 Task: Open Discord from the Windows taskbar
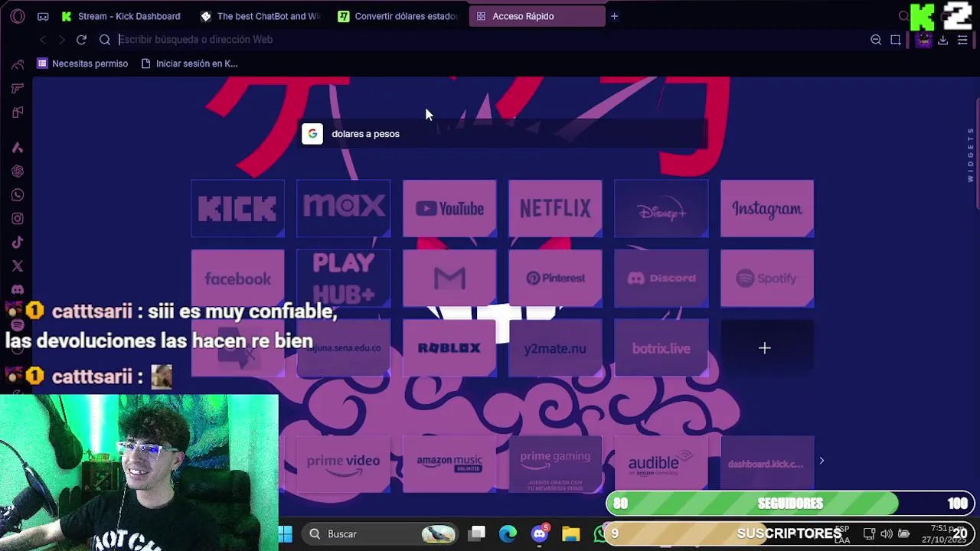point(540,533)
